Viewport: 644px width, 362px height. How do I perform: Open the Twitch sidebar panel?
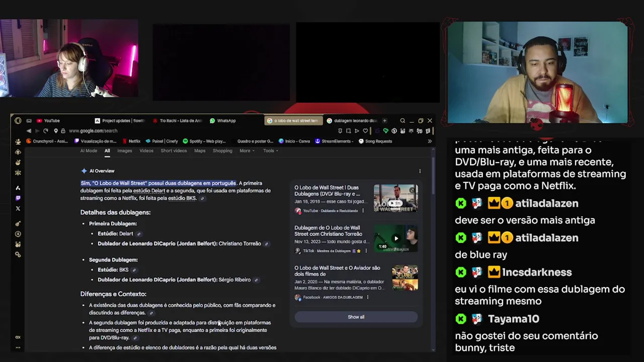point(18,198)
